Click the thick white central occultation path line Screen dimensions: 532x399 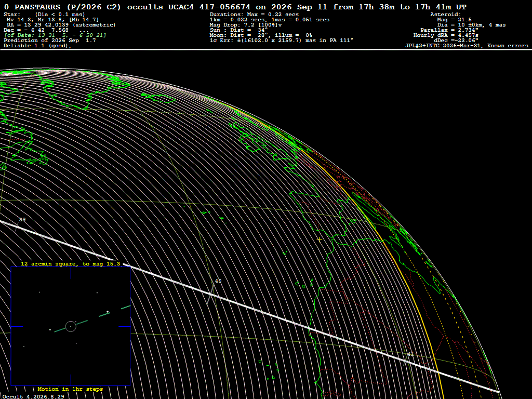pos(249,307)
